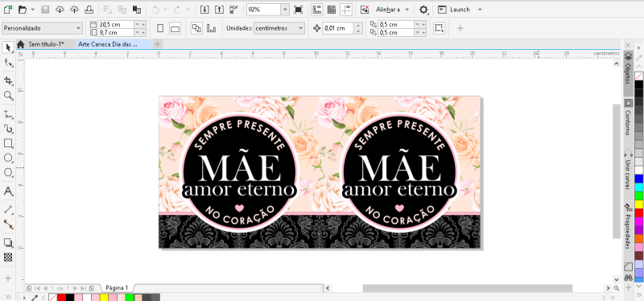The width and height of the screenshot is (644, 301).
Task: Select the Artistic Media tool
Action: 8,129
